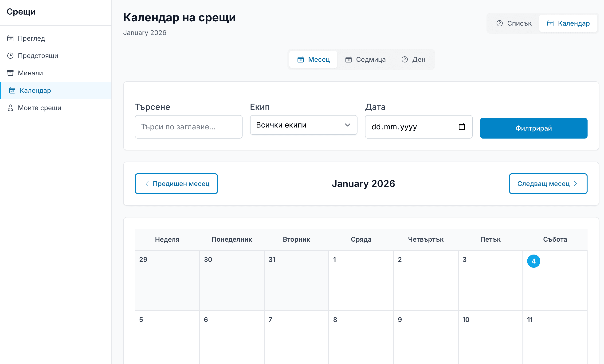Open the date picker calendar icon
The width and height of the screenshot is (604, 364).
pos(462,127)
